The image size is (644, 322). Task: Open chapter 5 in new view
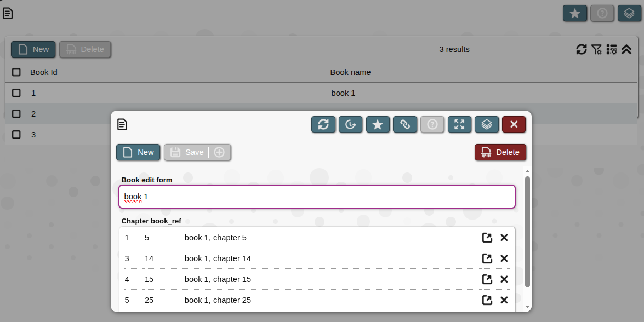(x=487, y=238)
